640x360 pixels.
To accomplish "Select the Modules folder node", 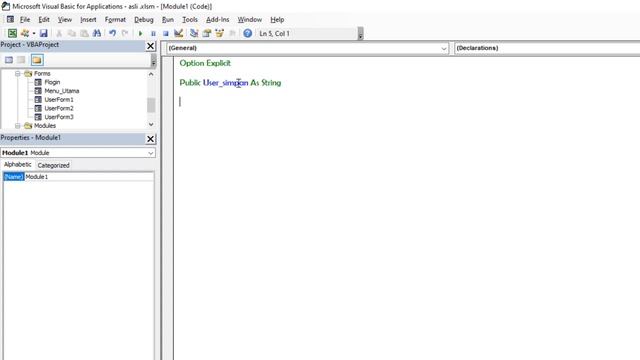I will pos(44,126).
